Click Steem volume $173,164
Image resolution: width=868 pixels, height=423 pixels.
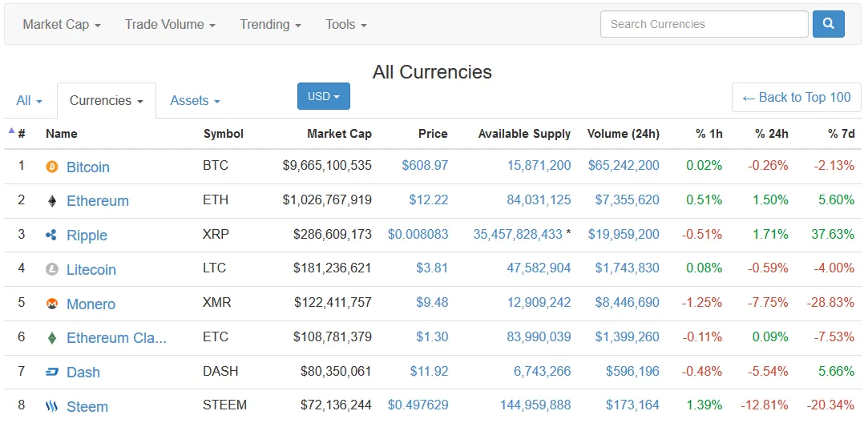pos(632,405)
